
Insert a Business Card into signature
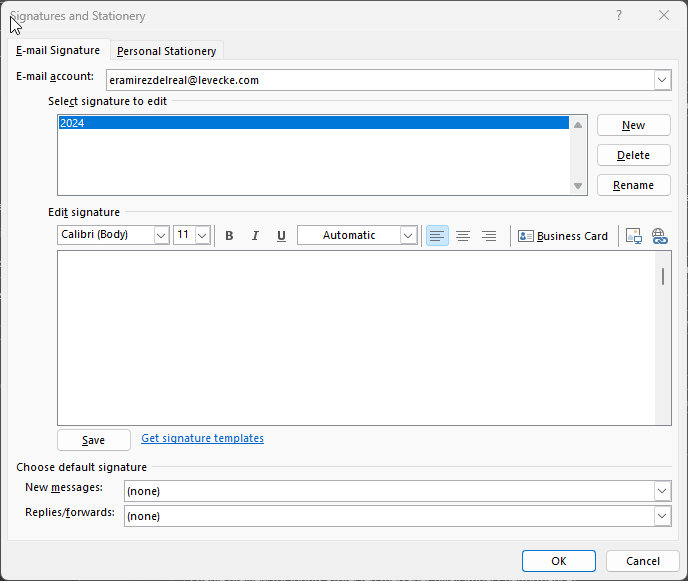coord(563,236)
